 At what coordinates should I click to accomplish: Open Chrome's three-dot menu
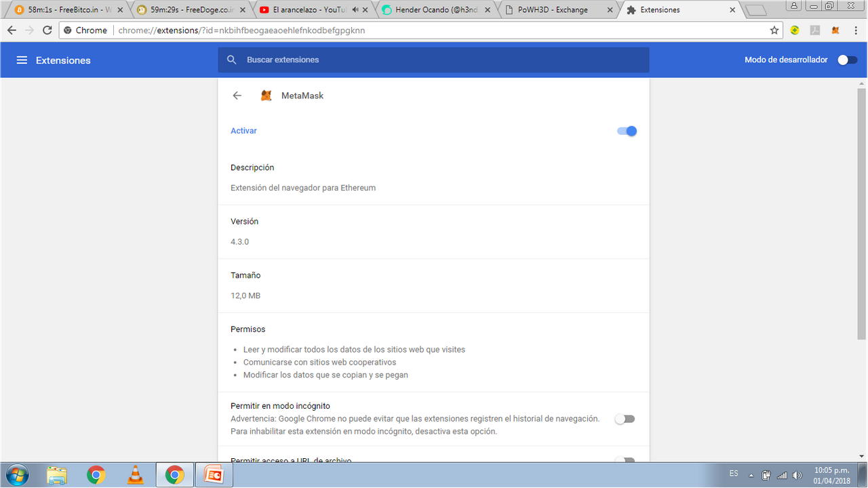tap(855, 30)
